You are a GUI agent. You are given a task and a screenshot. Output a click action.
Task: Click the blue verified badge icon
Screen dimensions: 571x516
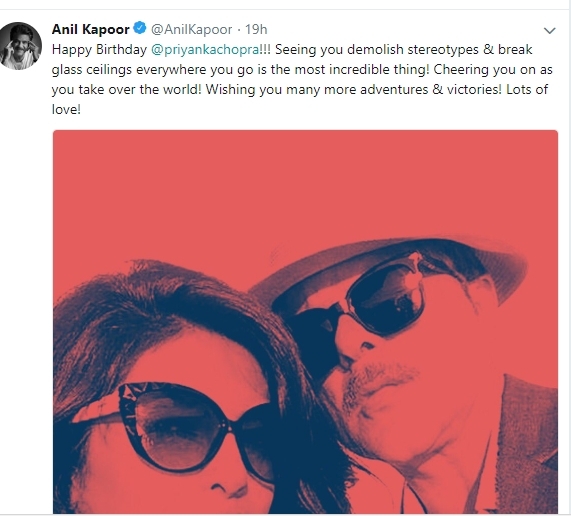tap(139, 28)
